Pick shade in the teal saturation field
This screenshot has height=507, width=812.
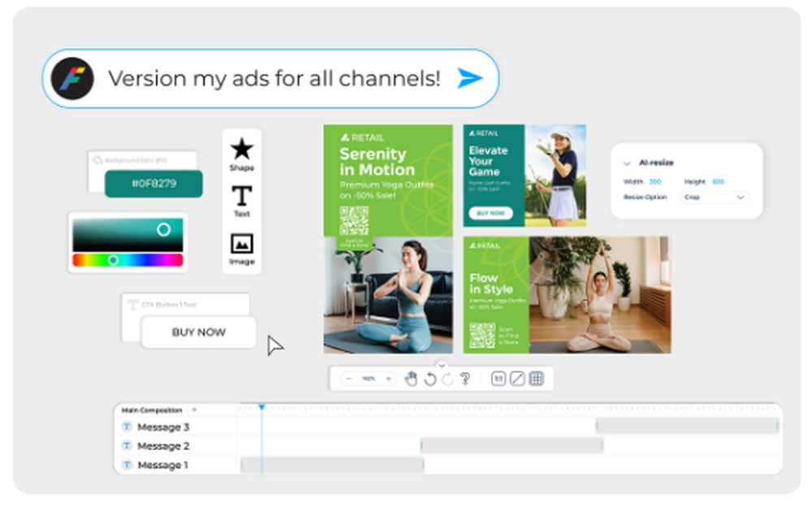tap(127, 235)
